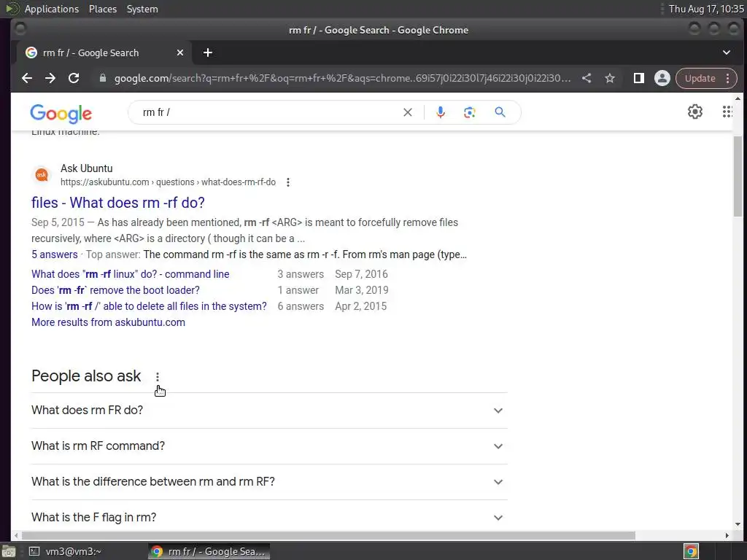The height and width of the screenshot is (560, 747).
Task: Close the rm fr / Google Search tab
Action: 180,52
